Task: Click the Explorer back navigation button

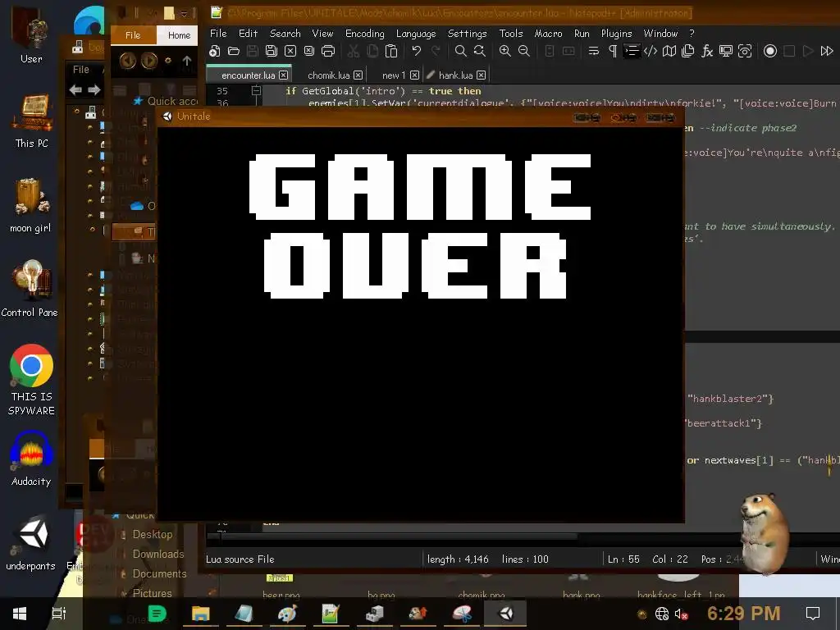Action: coord(127,61)
